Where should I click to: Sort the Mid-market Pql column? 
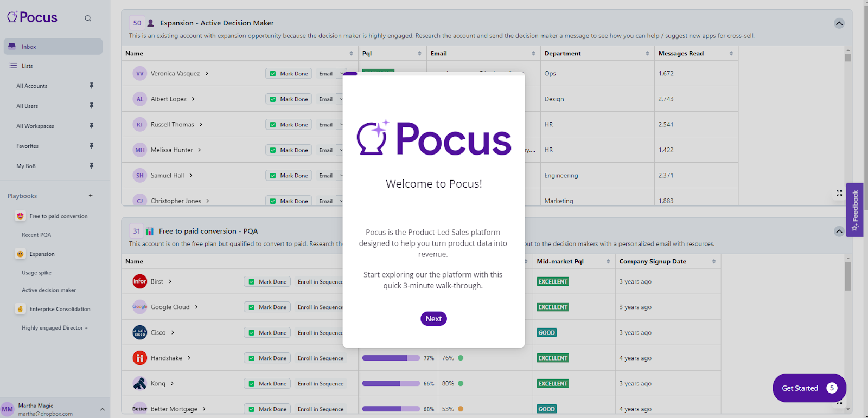[608, 261]
